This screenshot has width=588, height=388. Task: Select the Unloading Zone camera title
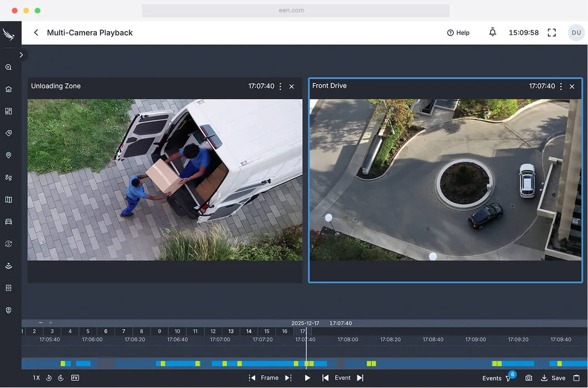click(56, 86)
